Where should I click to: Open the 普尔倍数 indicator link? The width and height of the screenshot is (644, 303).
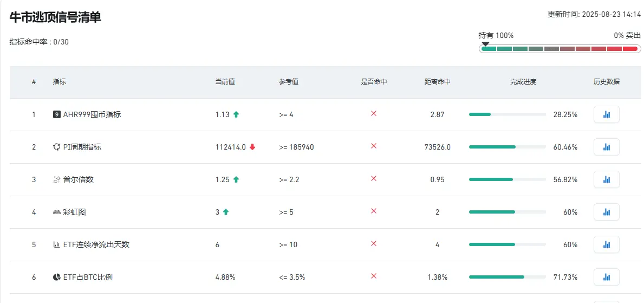79,179
